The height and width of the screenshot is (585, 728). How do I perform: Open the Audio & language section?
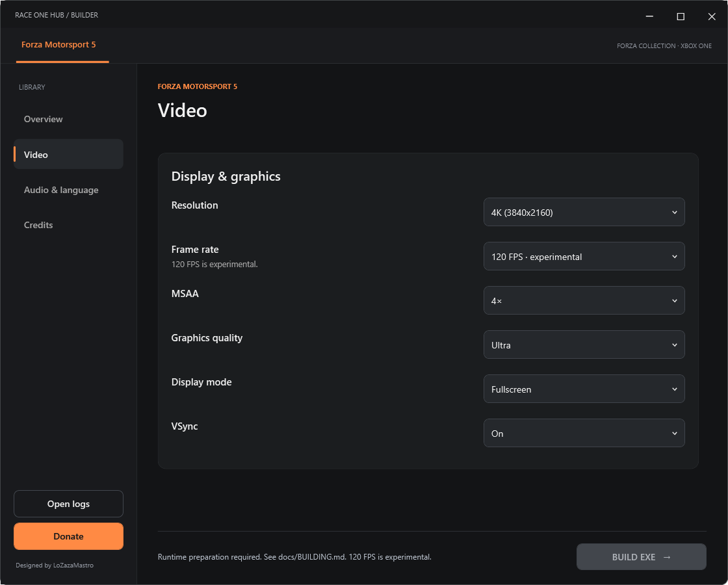(x=68, y=190)
